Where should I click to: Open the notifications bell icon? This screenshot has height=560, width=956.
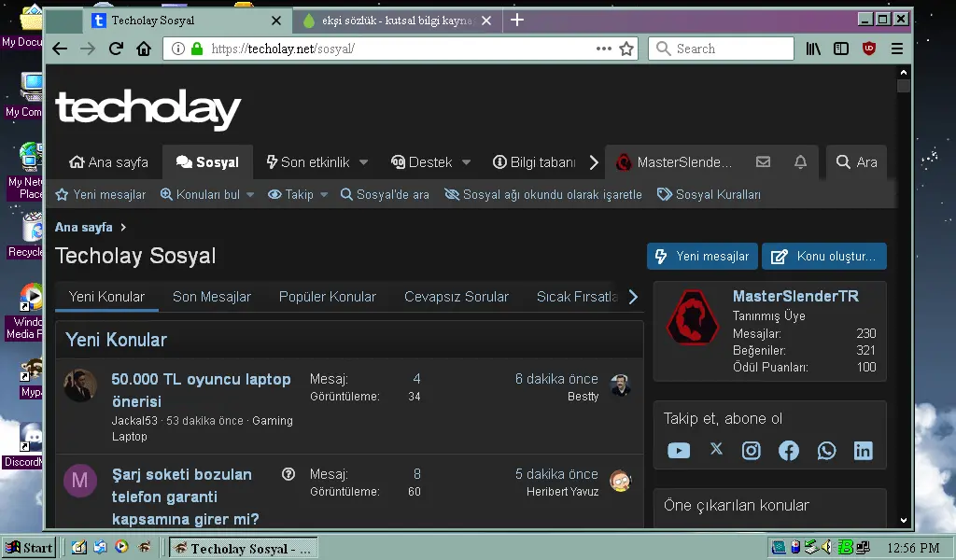pyautogui.click(x=800, y=162)
